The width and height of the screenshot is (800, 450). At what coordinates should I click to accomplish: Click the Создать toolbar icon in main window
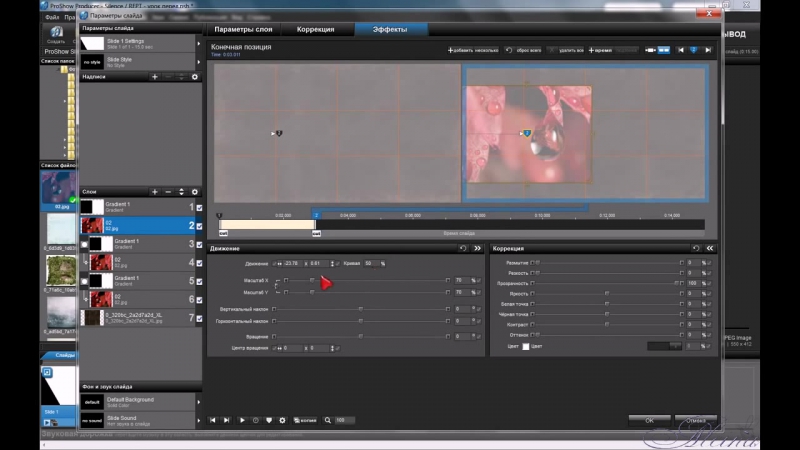click(x=56, y=34)
